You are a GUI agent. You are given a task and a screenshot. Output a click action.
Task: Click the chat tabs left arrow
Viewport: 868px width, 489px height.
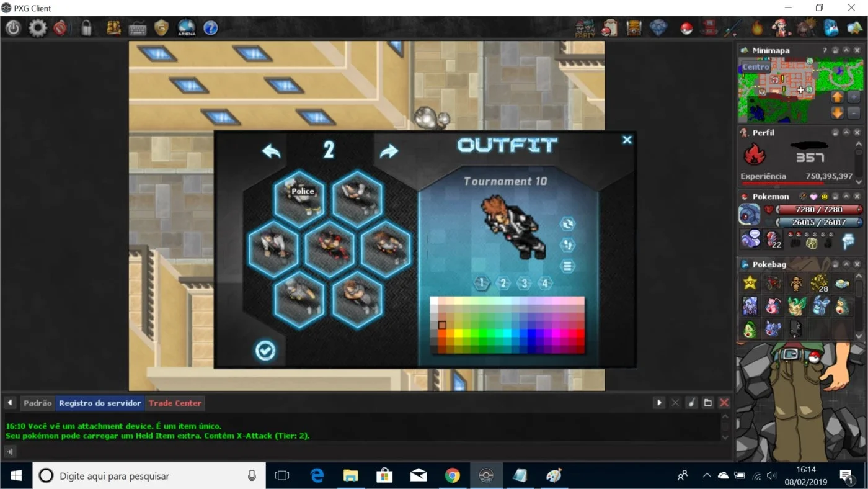click(10, 403)
